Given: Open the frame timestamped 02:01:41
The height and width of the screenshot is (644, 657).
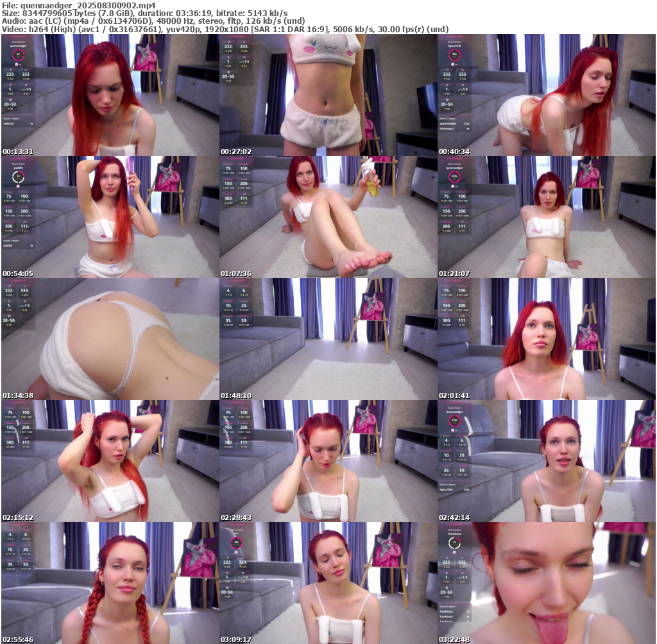Looking at the screenshot, I should click(547, 339).
